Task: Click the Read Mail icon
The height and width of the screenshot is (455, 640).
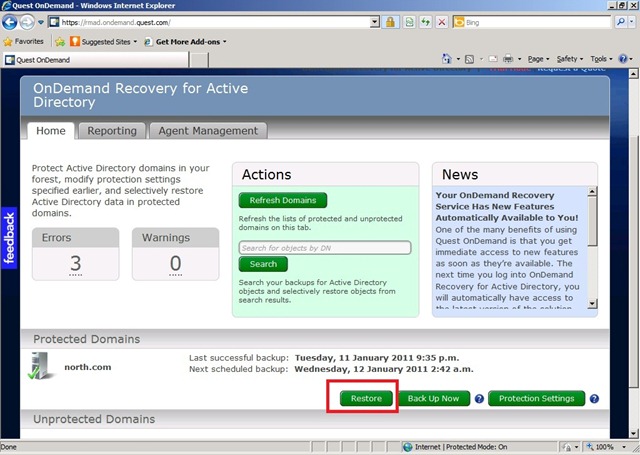Action: coord(493,59)
